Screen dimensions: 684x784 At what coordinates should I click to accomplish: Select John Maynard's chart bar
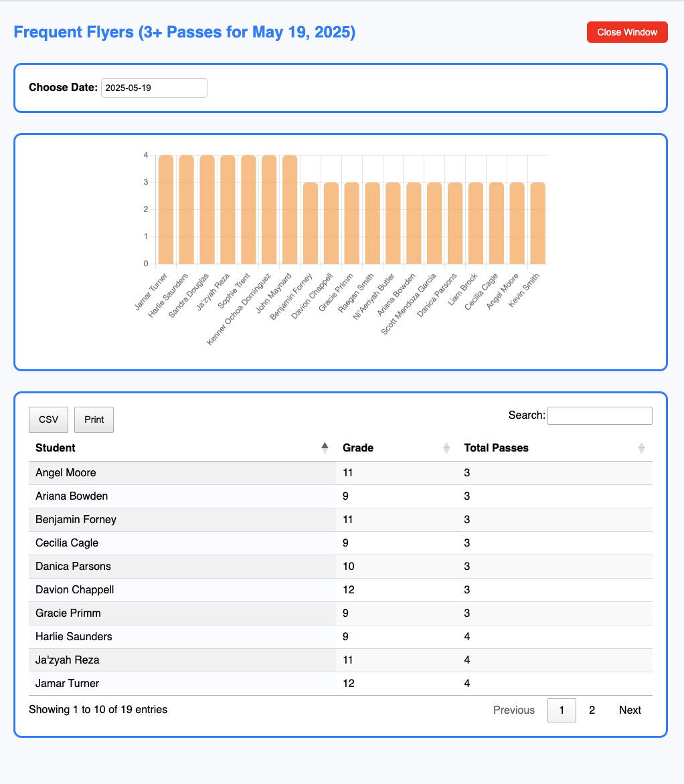[290, 209]
